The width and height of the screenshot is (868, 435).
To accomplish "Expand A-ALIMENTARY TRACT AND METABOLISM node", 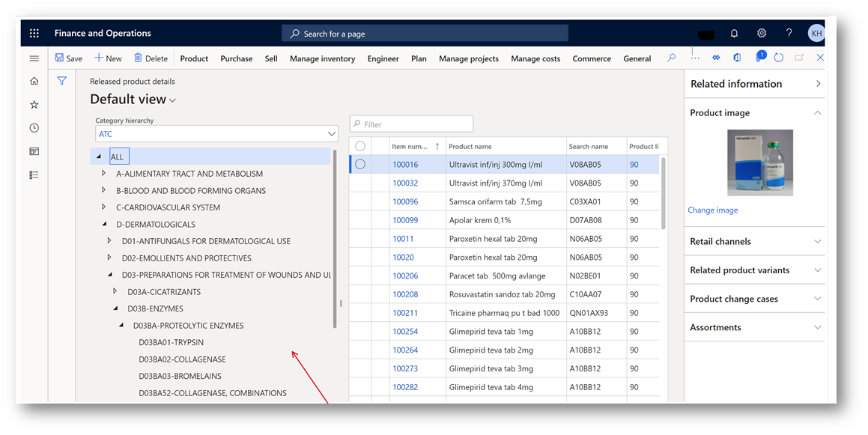I will [104, 174].
